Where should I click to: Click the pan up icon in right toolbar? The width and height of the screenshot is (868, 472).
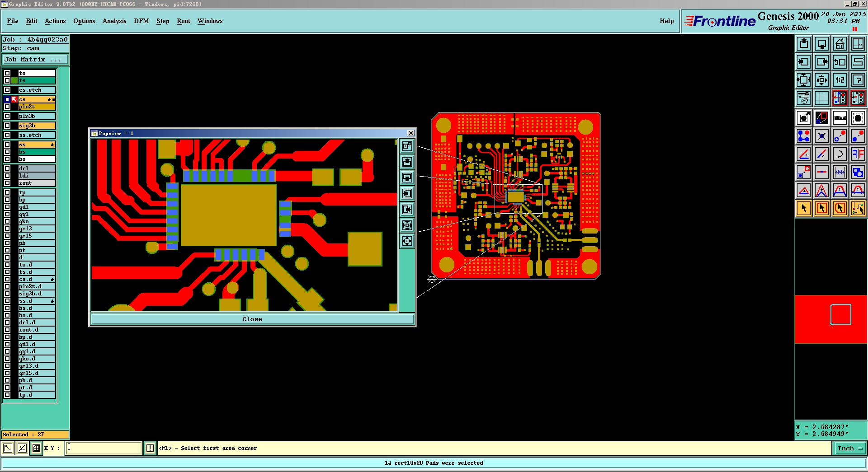[x=804, y=44]
